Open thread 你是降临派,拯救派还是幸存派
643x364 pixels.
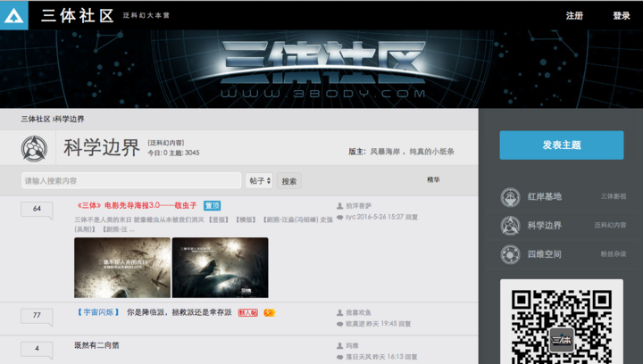(x=180, y=312)
